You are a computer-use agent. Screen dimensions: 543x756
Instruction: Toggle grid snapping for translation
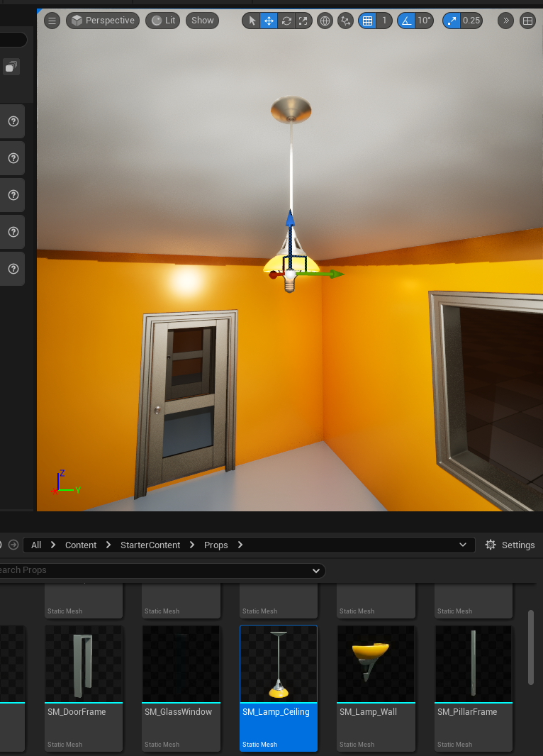(x=367, y=21)
